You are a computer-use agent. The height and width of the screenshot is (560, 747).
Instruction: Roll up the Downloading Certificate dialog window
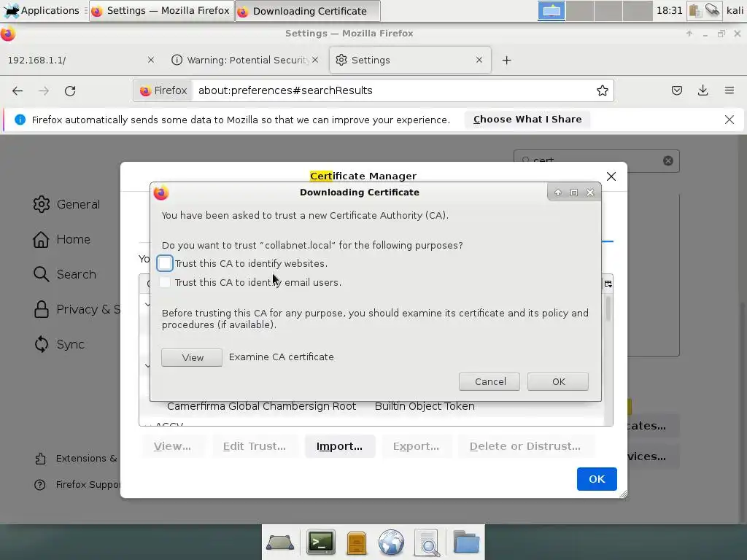(558, 192)
